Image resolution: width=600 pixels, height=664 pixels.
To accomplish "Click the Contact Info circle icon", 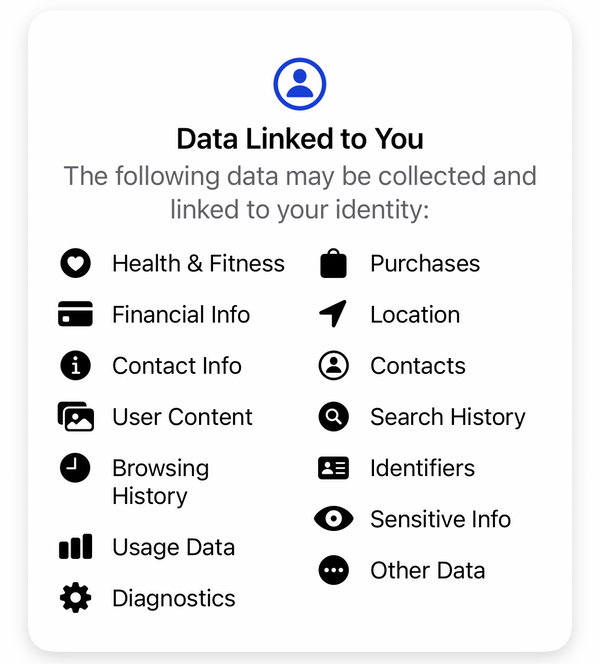I will click(x=75, y=365).
